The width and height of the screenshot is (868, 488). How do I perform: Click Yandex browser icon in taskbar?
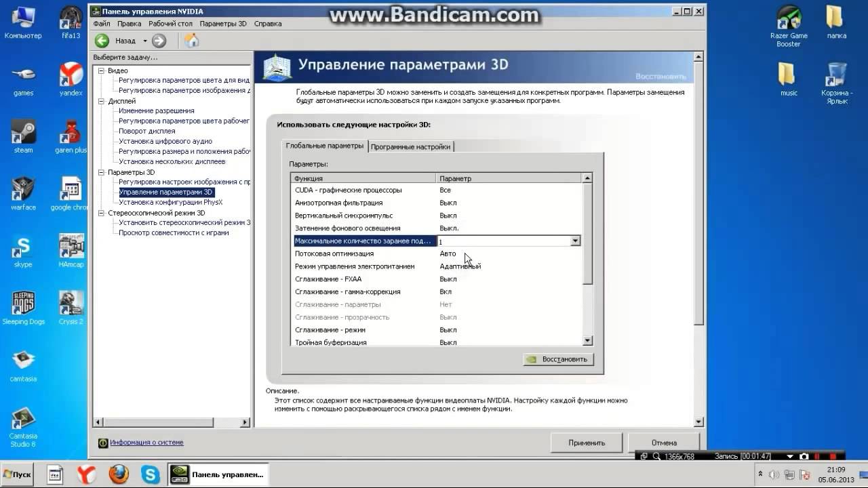pos(87,474)
